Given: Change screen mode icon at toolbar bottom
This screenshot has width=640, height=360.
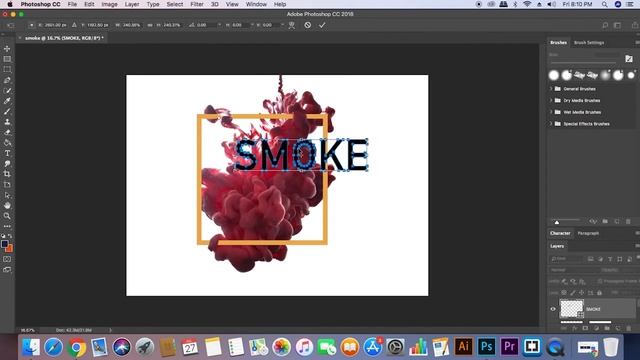Looking at the screenshot, I should [x=7, y=270].
